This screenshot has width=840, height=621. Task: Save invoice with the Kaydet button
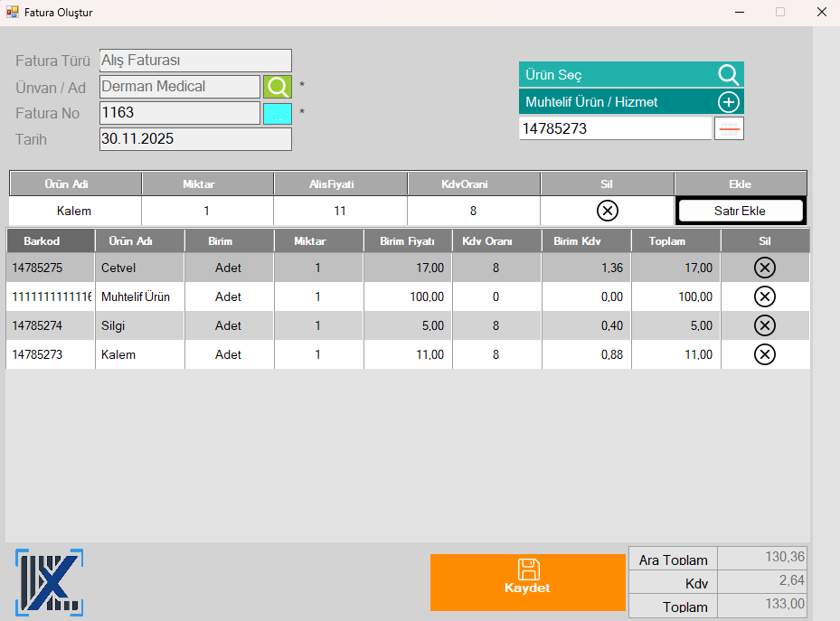[x=527, y=582]
